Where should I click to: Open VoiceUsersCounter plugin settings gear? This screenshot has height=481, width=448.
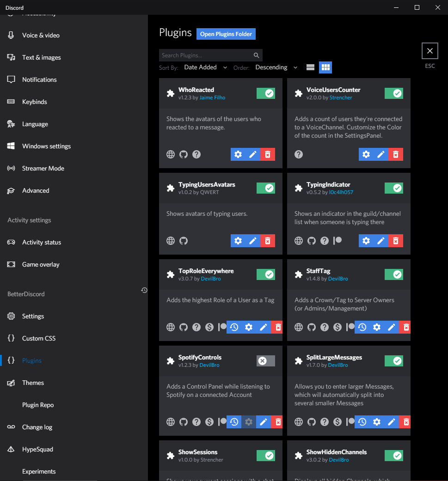[366, 154]
